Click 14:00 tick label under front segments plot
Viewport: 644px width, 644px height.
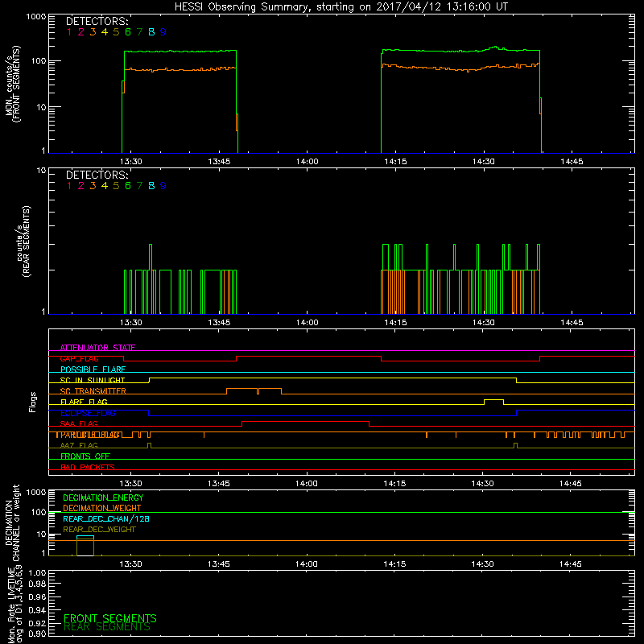(x=308, y=162)
